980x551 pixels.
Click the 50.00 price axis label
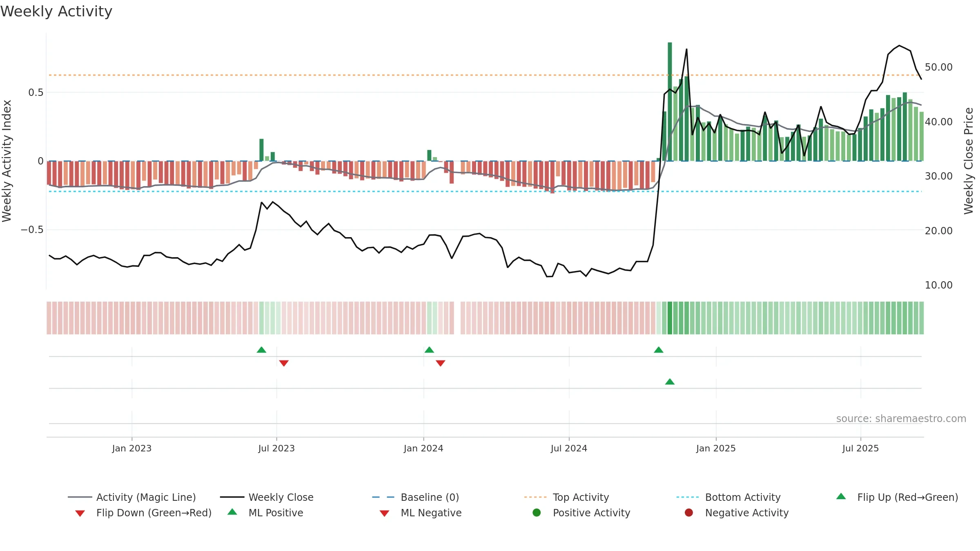[x=938, y=67]
